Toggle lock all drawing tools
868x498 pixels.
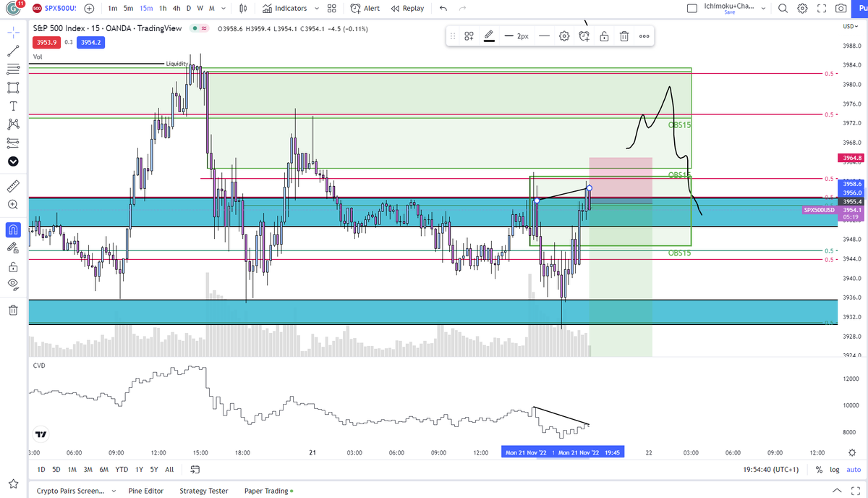[13, 266]
